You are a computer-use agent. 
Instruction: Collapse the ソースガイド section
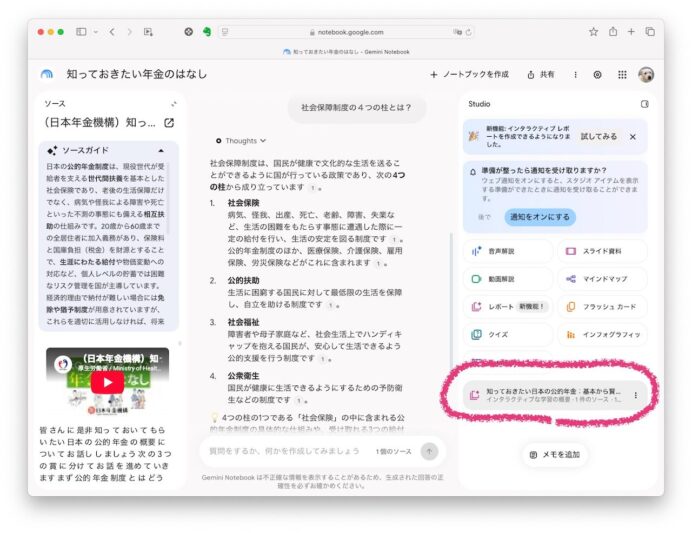coord(161,150)
